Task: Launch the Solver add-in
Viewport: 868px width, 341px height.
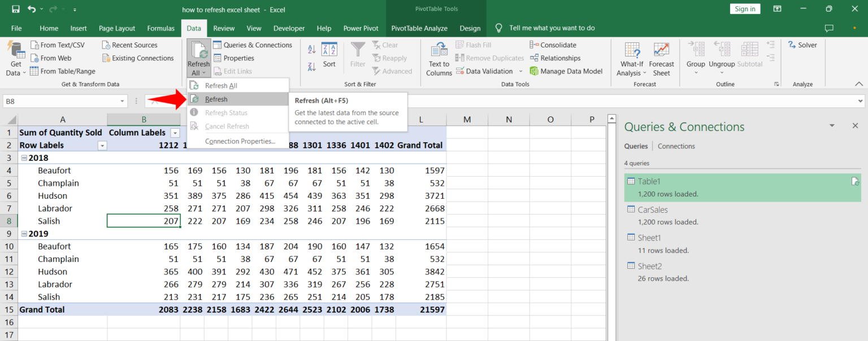Action: 803,45
